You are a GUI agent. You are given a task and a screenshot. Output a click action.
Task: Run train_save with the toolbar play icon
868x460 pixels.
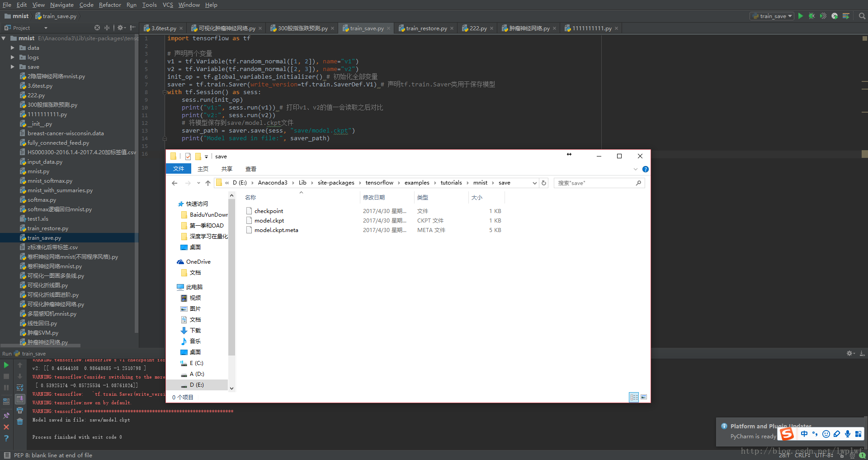(801, 16)
